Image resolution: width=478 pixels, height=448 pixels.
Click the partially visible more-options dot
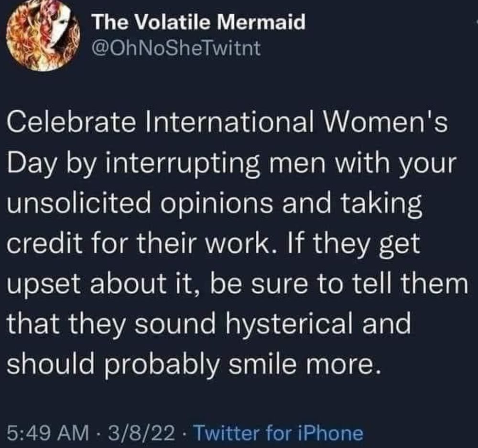477,22
